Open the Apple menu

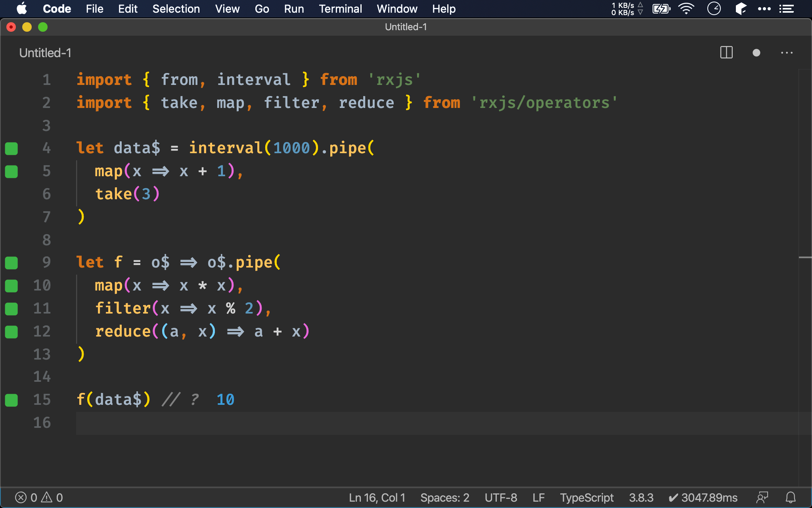click(x=22, y=8)
